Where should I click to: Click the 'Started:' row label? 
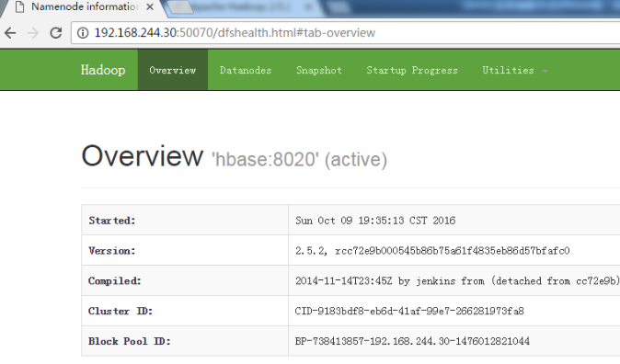tap(112, 221)
